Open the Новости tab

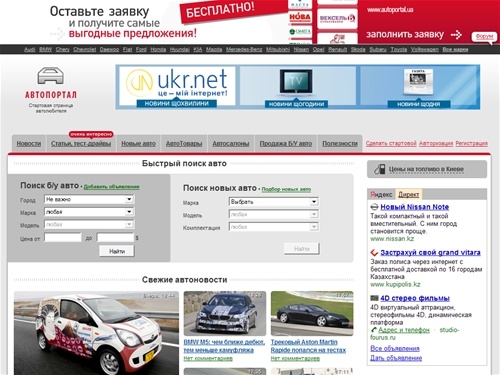point(29,144)
